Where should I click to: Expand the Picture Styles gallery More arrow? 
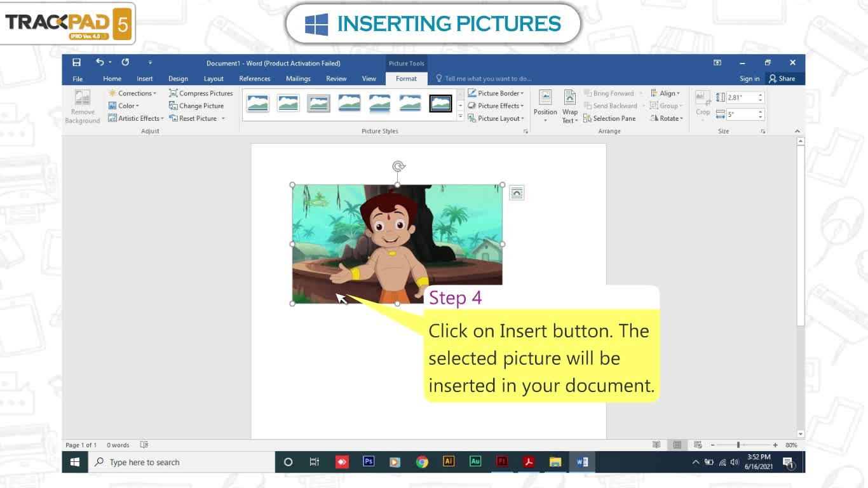(461, 117)
